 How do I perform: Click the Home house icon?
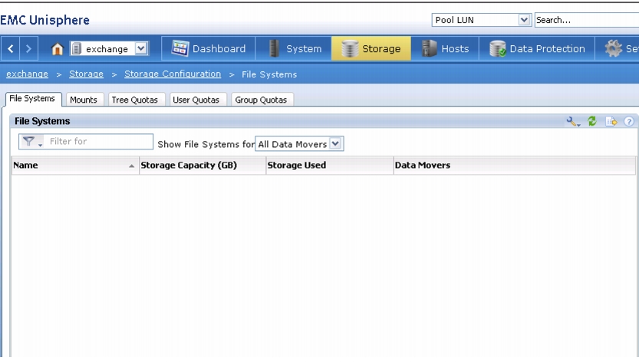(x=57, y=49)
